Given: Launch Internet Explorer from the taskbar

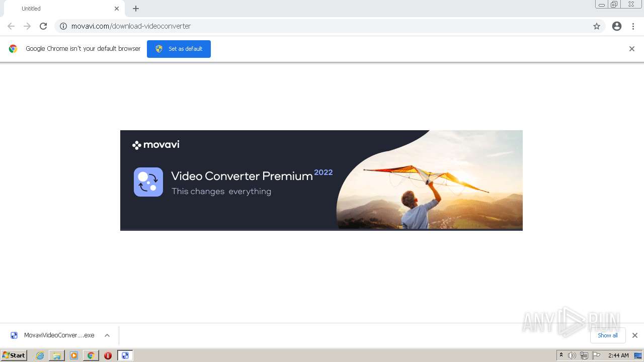Looking at the screenshot, I should [x=40, y=355].
